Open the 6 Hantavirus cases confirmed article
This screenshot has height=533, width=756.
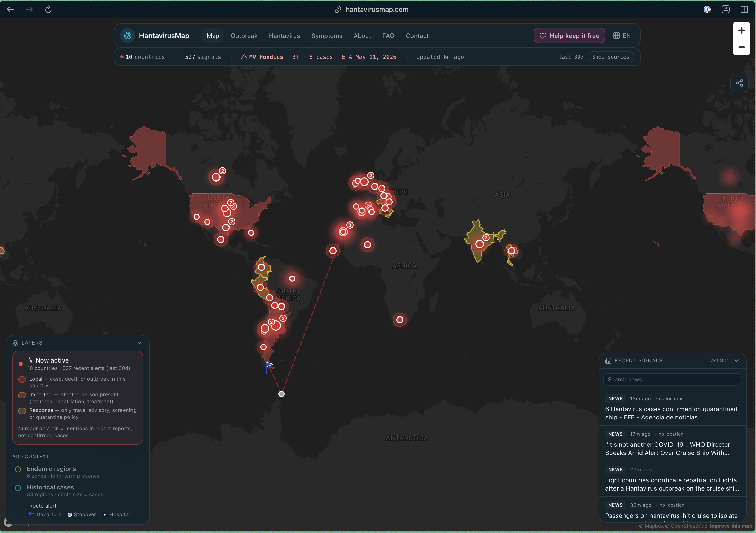pyautogui.click(x=672, y=408)
